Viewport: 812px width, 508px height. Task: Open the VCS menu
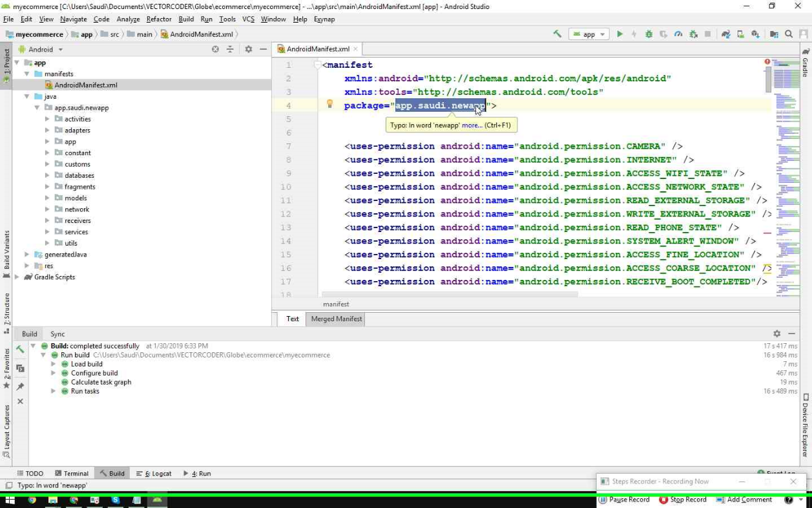point(248,19)
